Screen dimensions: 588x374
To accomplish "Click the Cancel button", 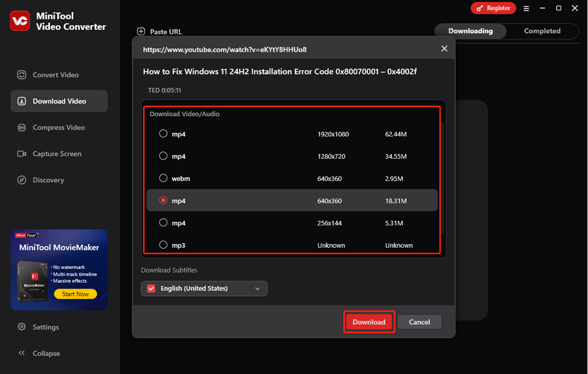I will 419,322.
